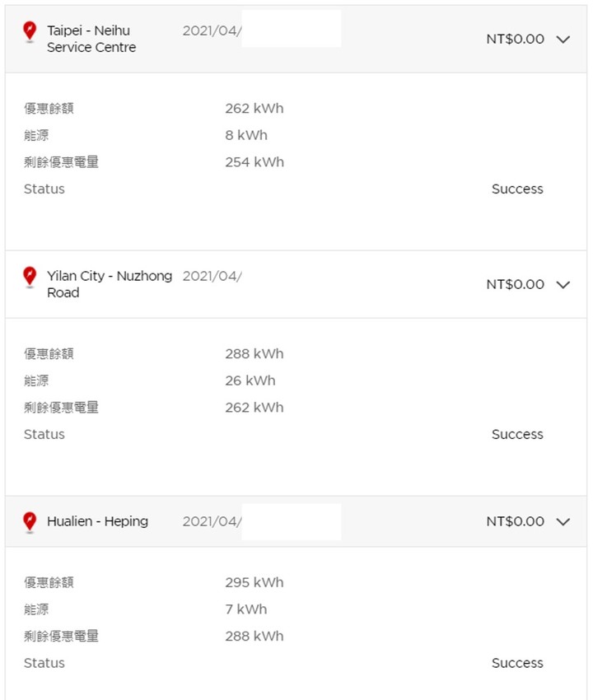Collapse the Taipei - Neihu Service Centre entry chevron
This screenshot has width=593, height=700.
[563, 39]
